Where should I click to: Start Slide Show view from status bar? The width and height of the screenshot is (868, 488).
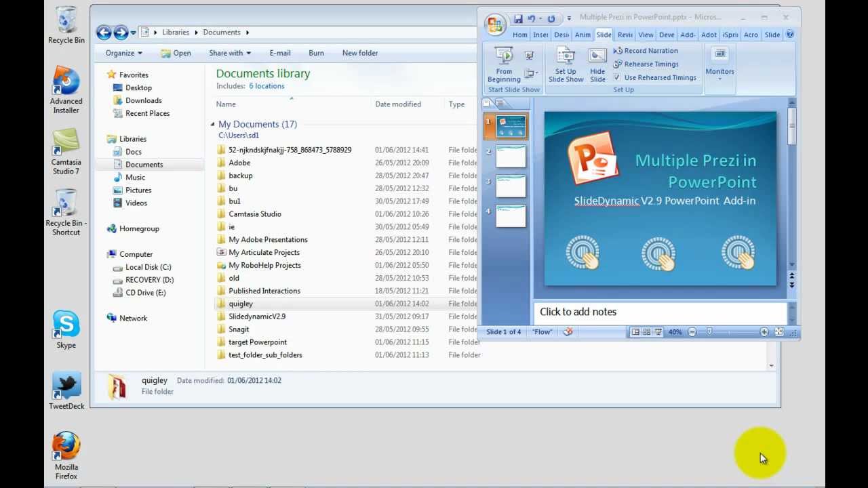[x=658, y=331]
